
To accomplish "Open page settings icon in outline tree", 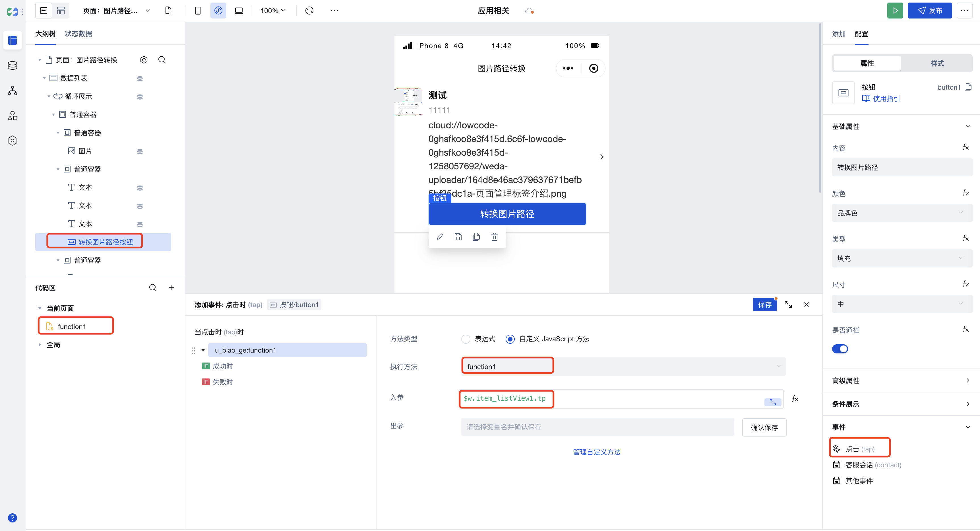I will pos(144,60).
